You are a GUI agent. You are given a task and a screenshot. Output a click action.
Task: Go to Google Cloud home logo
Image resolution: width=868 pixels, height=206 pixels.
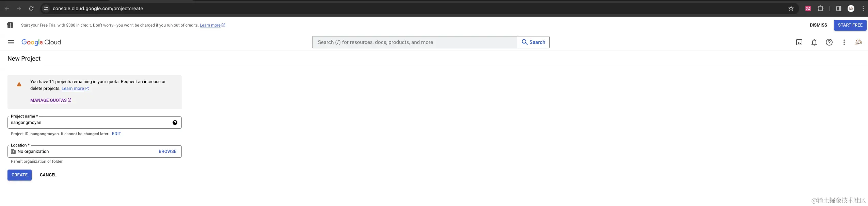tap(41, 42)
